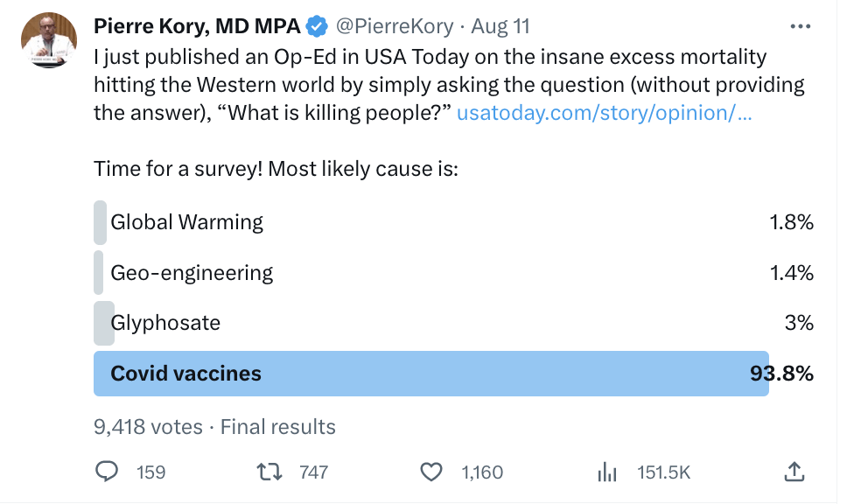Viewport: 854px width, 504px height.
Task: Select the Glyphosate poll result
Action: (x=165, y=323)
